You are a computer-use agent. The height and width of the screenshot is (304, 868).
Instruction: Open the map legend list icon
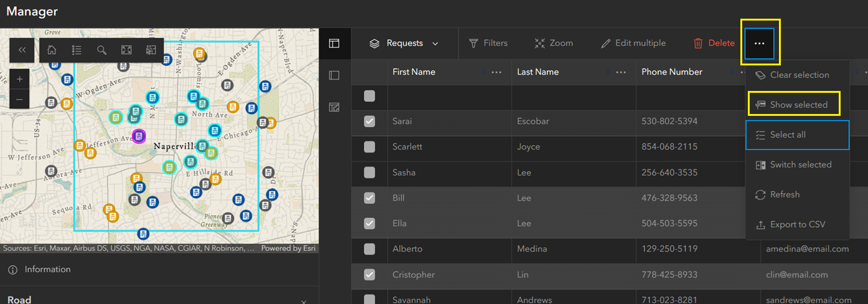pyautogui.click(x=77, y=50)
